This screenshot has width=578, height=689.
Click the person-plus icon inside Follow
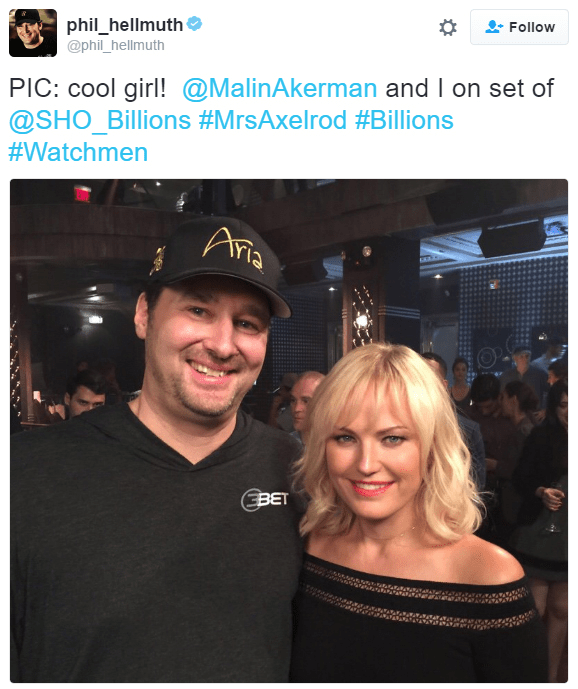tap(494, 27)
